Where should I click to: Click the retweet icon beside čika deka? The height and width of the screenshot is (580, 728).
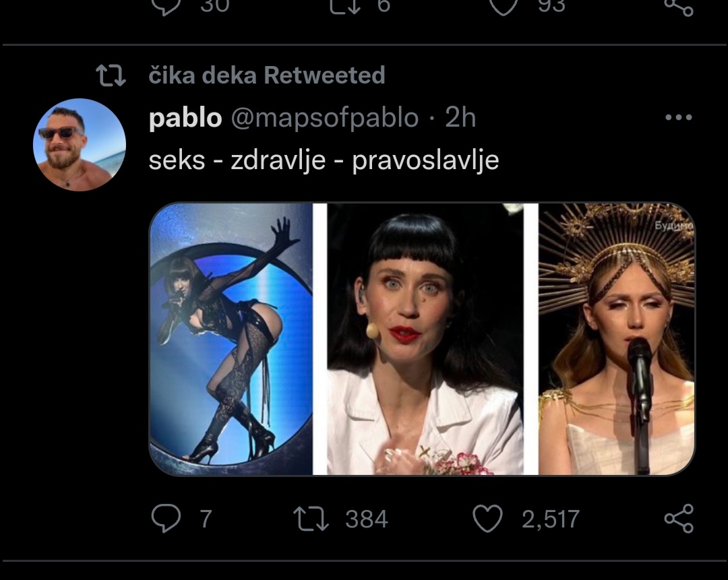click(x=111, y=75)
